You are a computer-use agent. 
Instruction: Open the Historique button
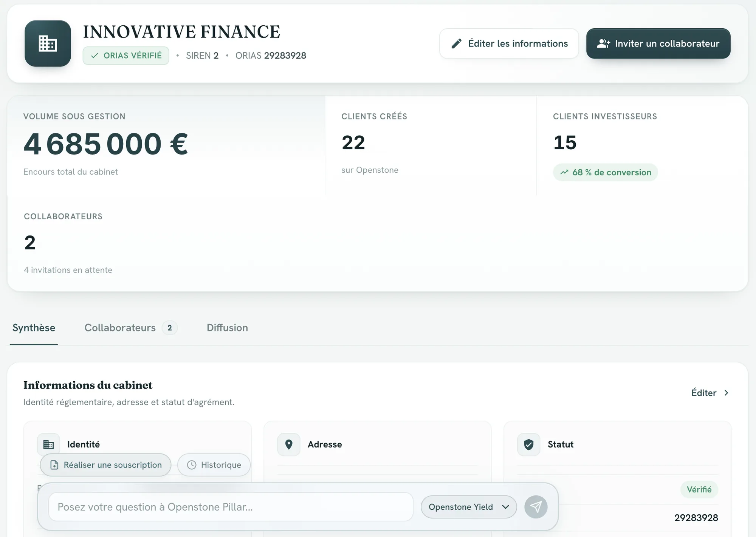click(x=214, y=465)
